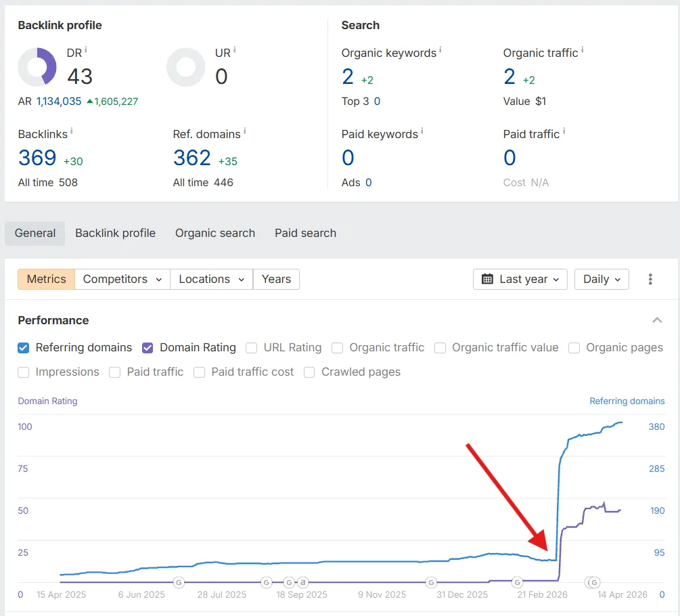Collapse the Performance section chevron
Viewport: 680px width, 616px height.
pos(656,320)
